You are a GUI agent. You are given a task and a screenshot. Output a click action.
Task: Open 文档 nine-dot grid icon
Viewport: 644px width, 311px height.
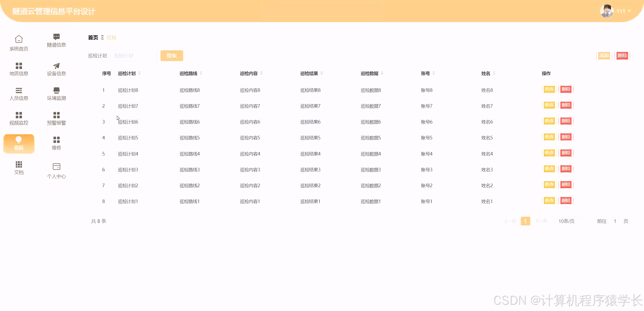point(19,164)
